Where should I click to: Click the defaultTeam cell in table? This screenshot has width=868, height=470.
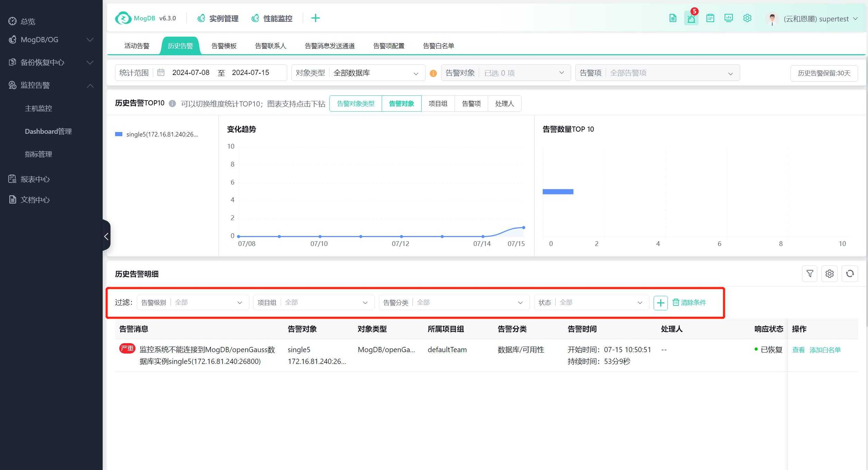click(447, 350)
